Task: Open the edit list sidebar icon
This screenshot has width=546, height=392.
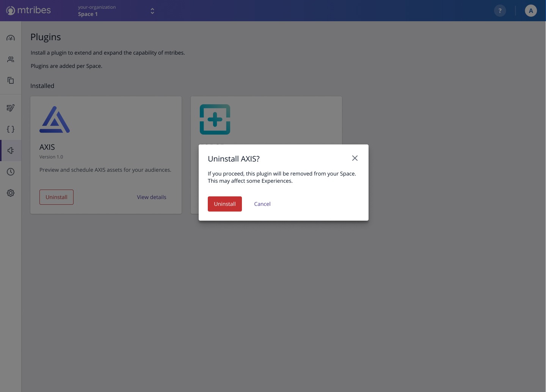Action: pos(11,108)
